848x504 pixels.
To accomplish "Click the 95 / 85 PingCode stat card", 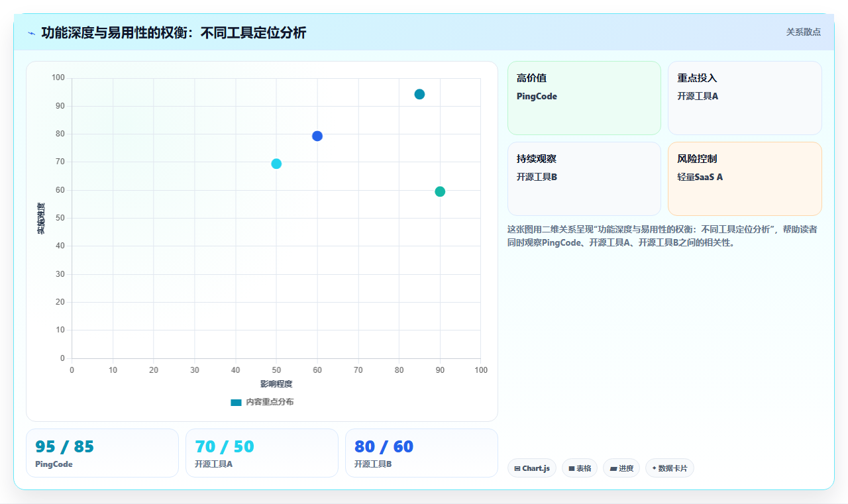I will pyautogui.click(x=102, y=453).
